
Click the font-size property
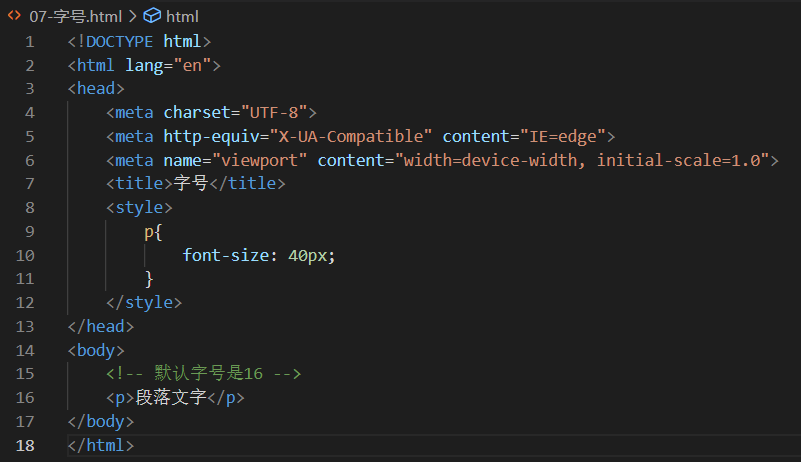(x=226, y=255)
